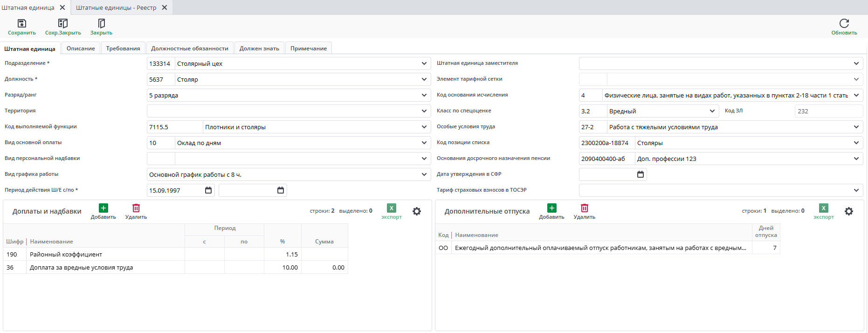The image size is (868, 333).
Task: Open Вид графика работы dropdown
Action: coord(424,174)
